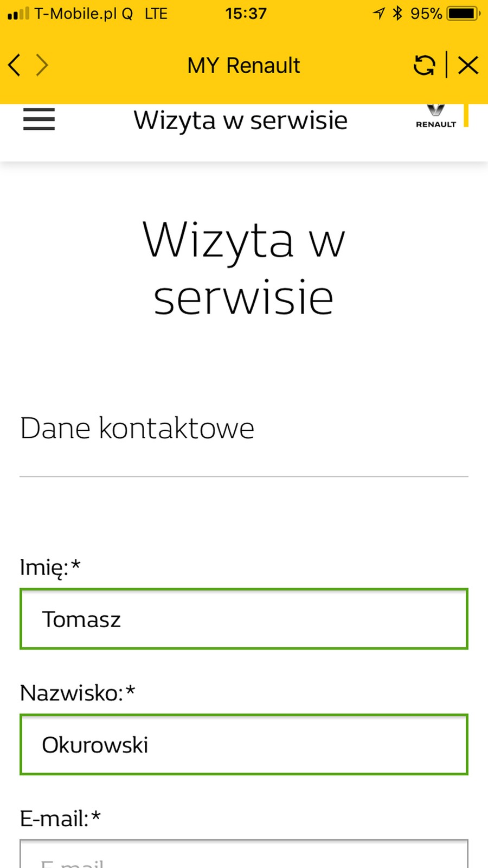Tap the LTE network indicator
The image size is (488, 868).
coord(155,14)
